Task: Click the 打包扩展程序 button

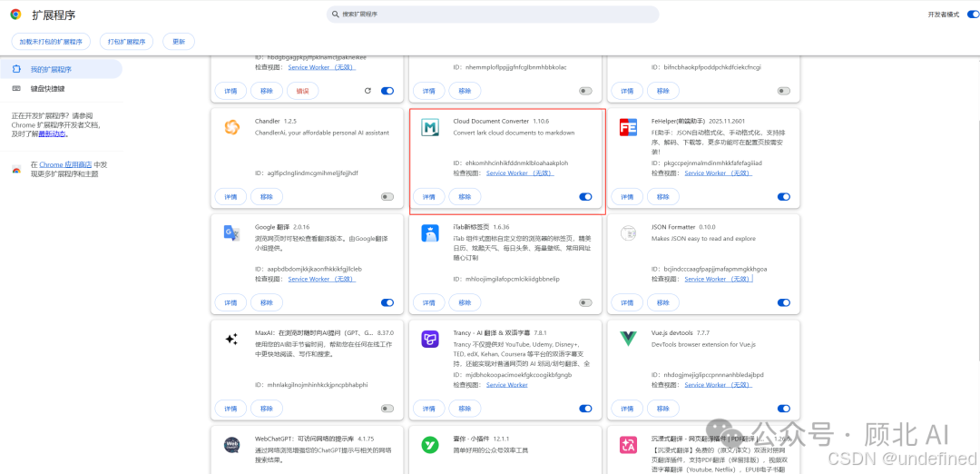Action: pyautogui.click(x=126, y=42)
